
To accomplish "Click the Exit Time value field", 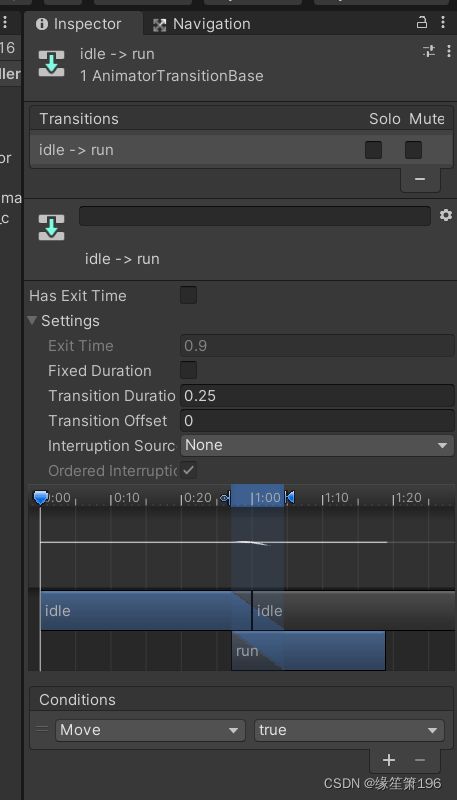I will (317, 346).
